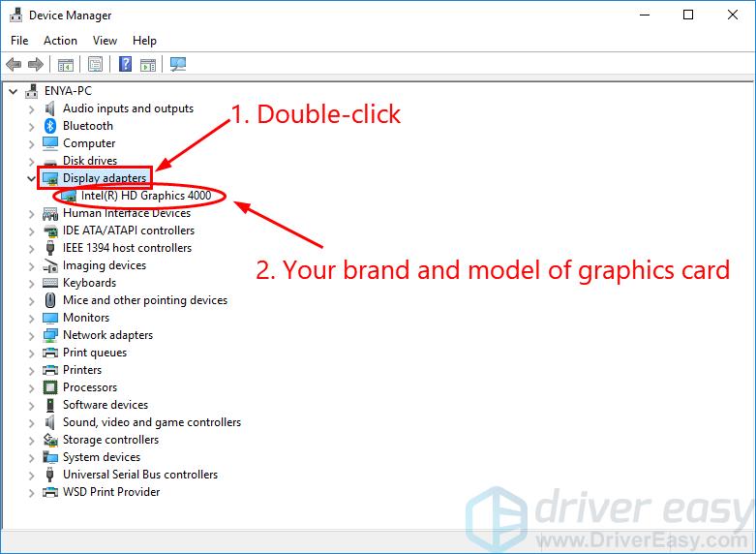
Task: Click the Back arrow toolbar icon
Action: (x=14, y=64)
